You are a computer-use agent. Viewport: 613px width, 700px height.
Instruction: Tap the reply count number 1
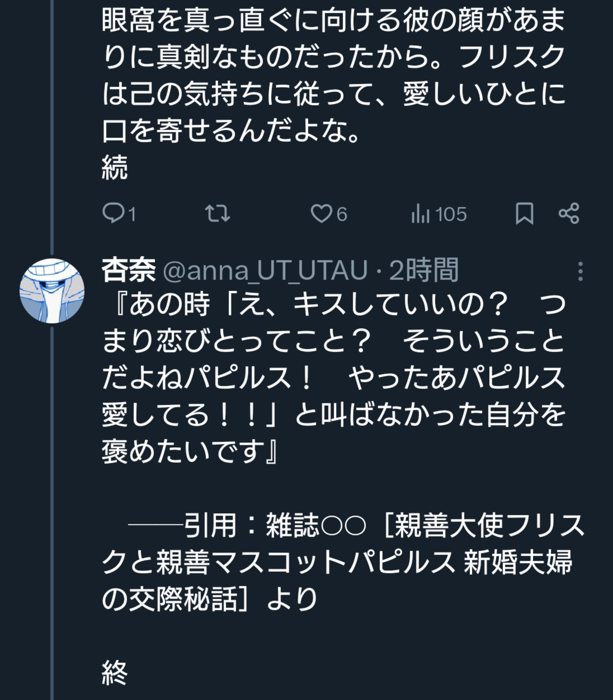132,215
